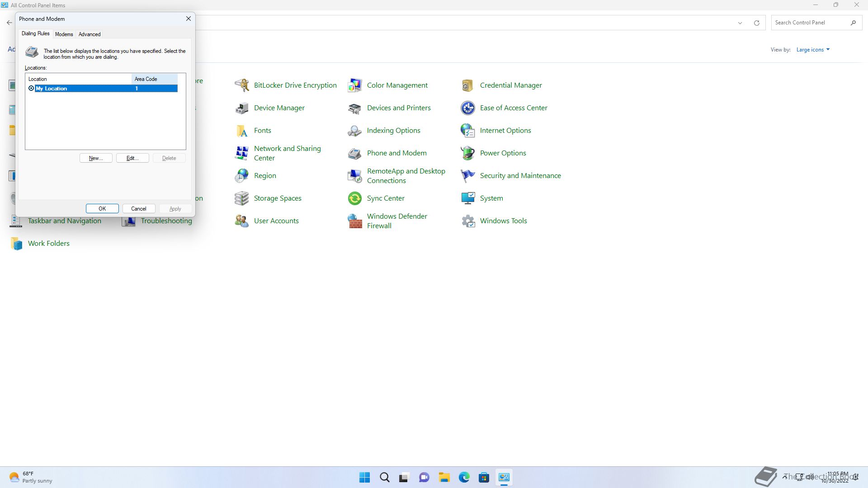
Task: Click Cancel in Phone and Modem dialog
Action: (139, 209)
